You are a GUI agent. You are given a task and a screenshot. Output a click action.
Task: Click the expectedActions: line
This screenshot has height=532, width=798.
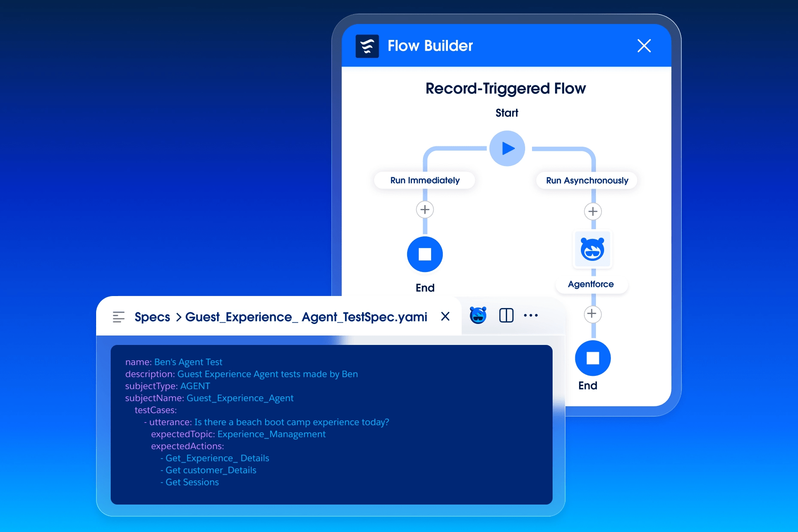click(187, 446)
